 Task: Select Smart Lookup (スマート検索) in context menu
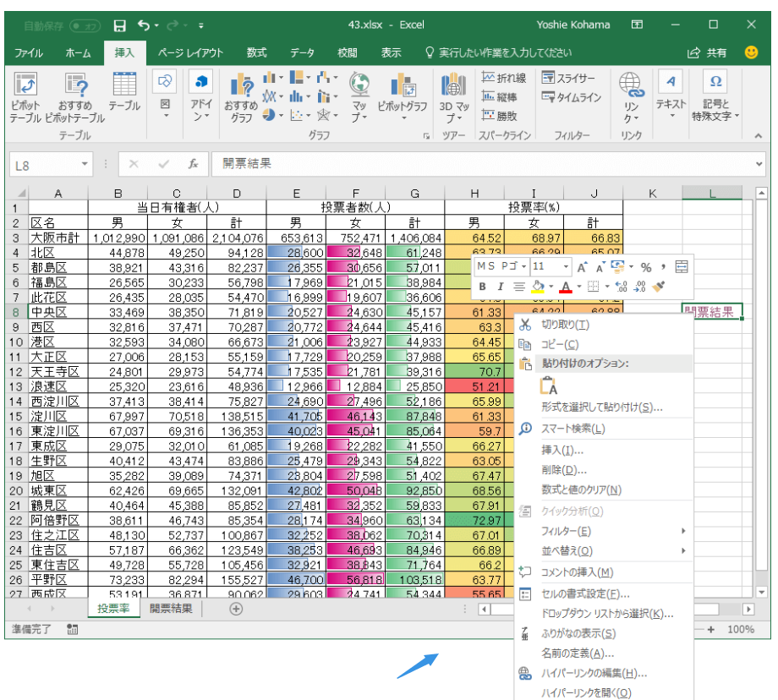tap(604, 429)
